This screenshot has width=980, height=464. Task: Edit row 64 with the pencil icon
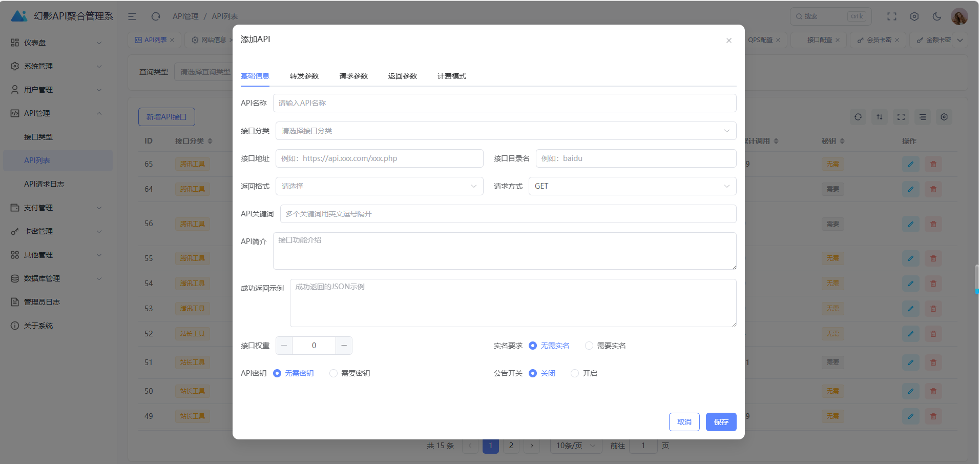tap(911, 189)
